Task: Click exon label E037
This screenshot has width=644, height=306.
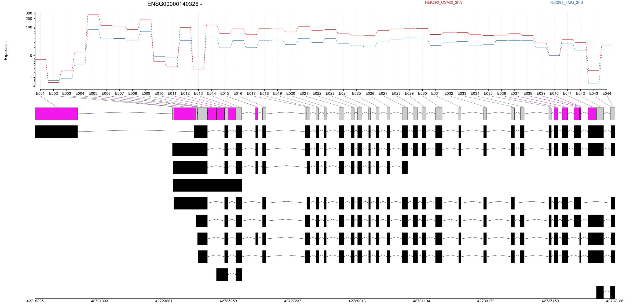Action: coord(515,93)
